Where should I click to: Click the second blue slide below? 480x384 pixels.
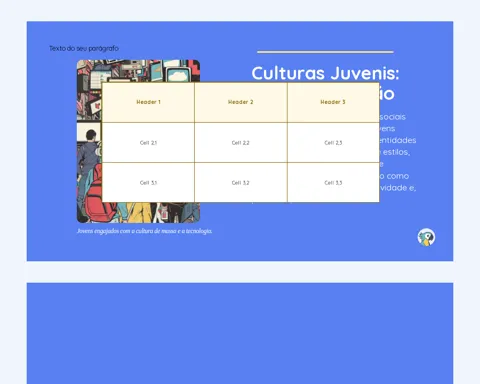coord(240,333)
